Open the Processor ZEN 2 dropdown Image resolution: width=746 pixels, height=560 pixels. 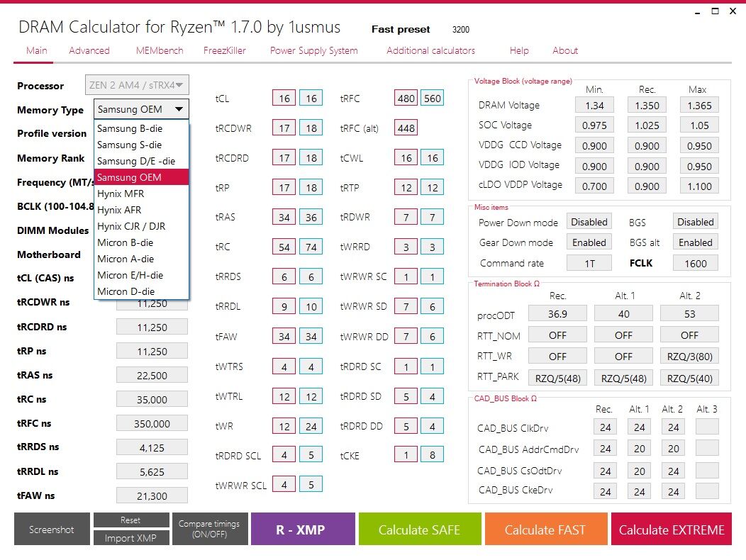[137, 84]
